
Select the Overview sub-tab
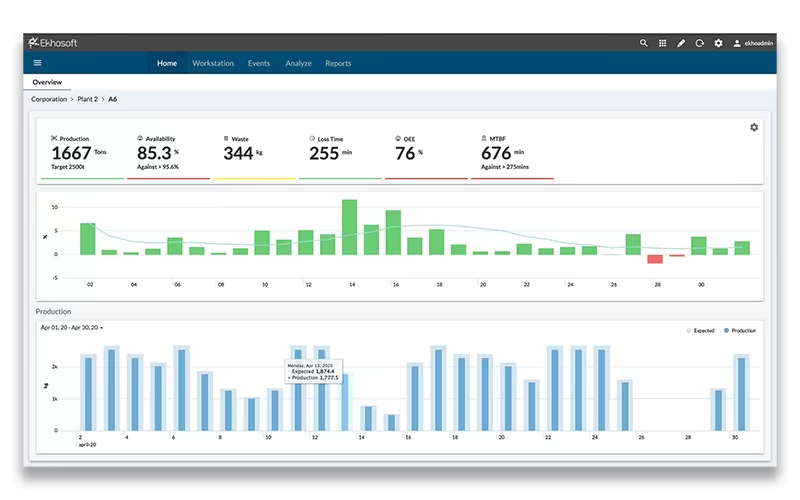click(47, 82)
